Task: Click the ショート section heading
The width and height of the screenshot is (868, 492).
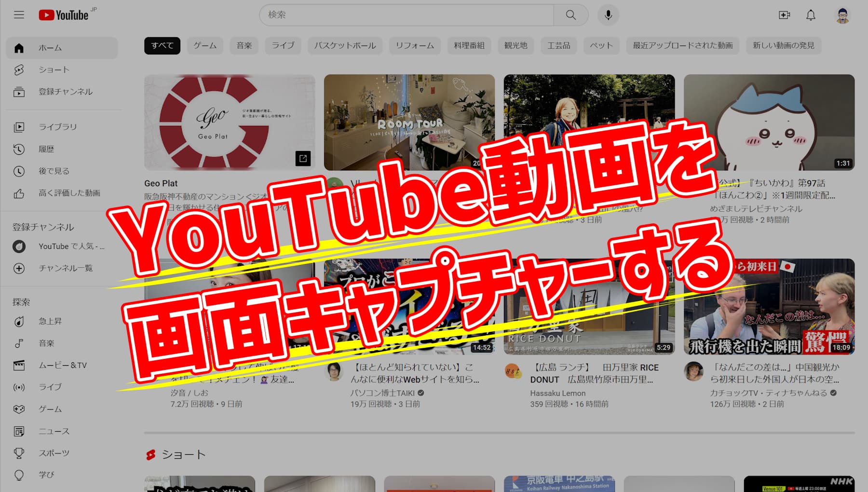Action: 183,454
